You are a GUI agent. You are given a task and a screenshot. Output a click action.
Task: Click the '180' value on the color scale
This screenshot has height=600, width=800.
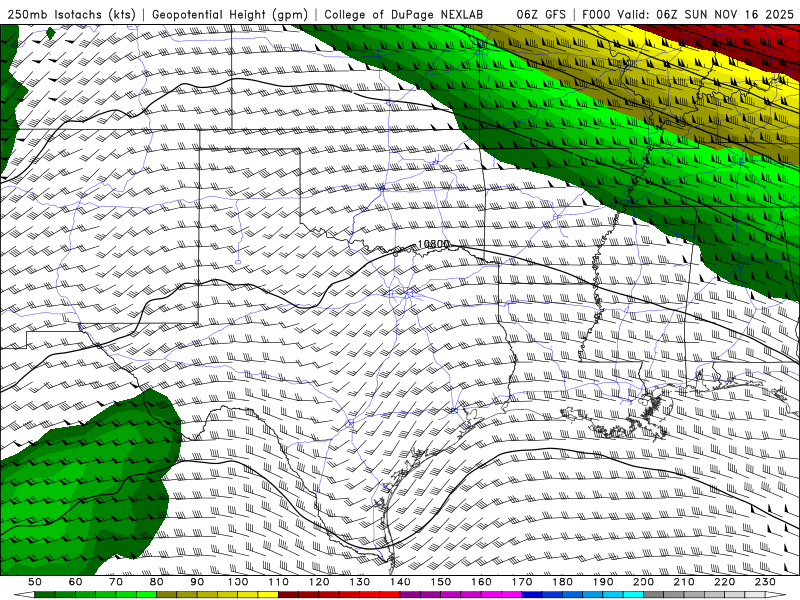point(563,582)
